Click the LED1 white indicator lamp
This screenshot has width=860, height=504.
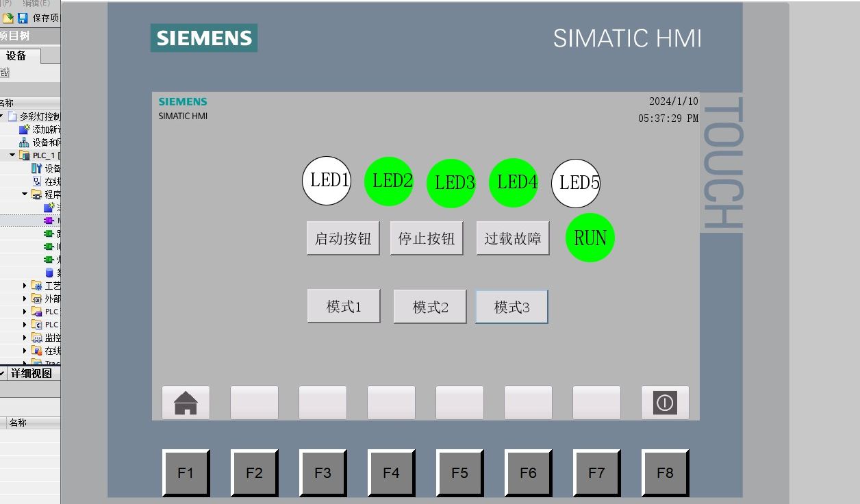[x=327, y=181]
